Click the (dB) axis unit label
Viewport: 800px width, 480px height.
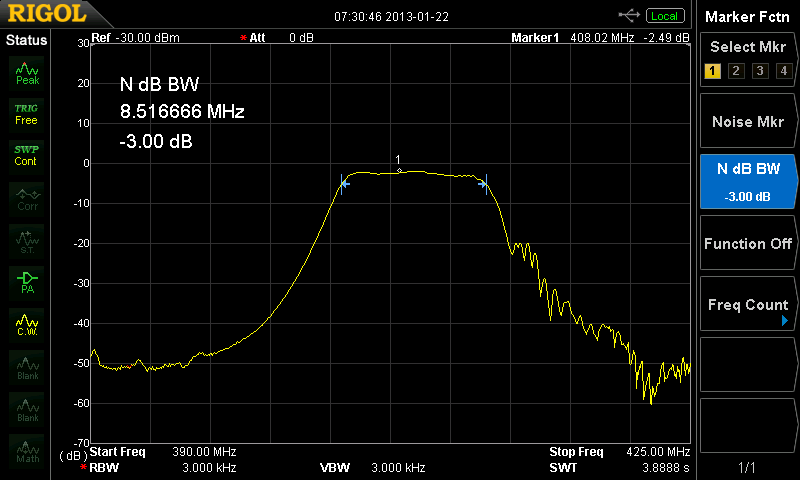pyautogui.click(x=73, y=456)
